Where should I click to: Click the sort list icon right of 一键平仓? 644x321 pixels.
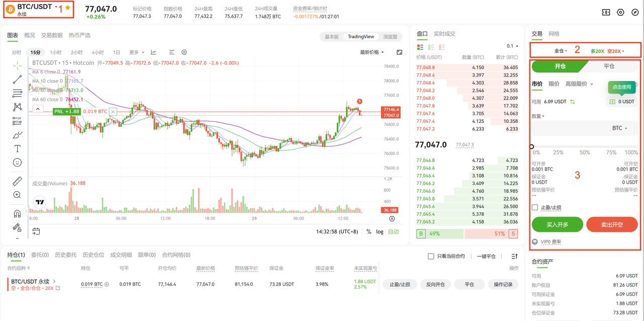pyautogui.click(x=514, y=256)
